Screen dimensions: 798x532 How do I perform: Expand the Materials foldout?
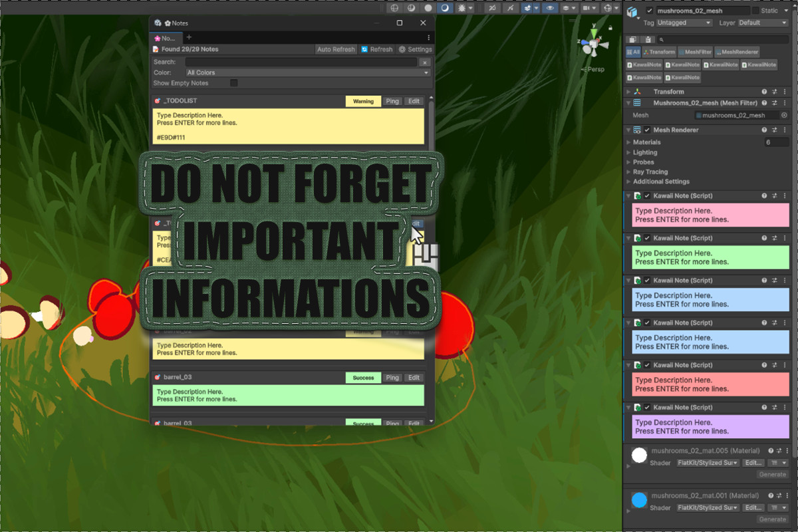click(629, 142)
